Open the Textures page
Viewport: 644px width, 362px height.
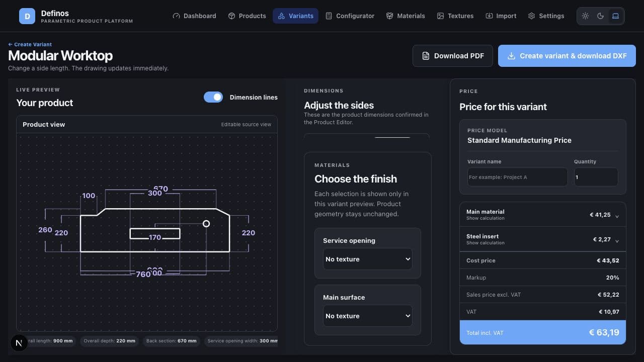(455, 16)
